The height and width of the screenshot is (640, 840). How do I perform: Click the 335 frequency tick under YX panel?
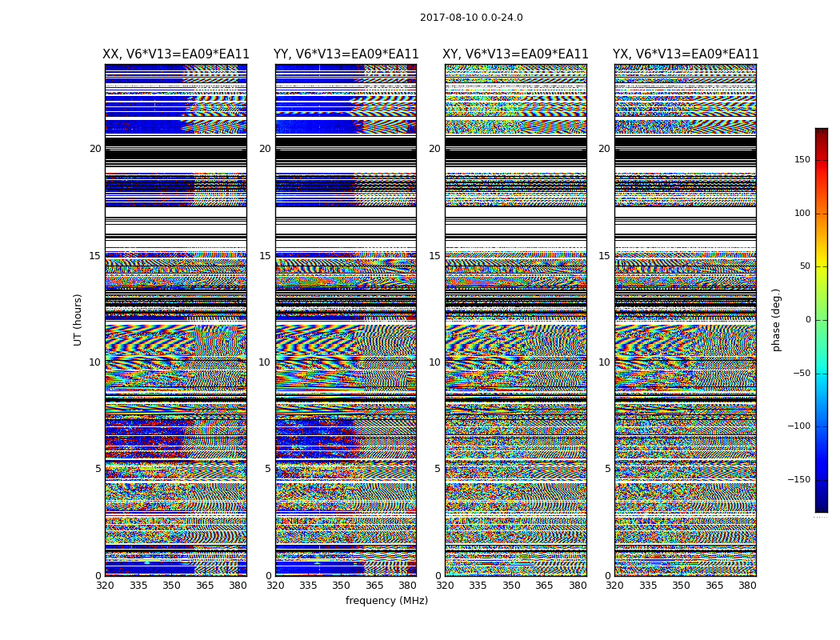point(648,586)
